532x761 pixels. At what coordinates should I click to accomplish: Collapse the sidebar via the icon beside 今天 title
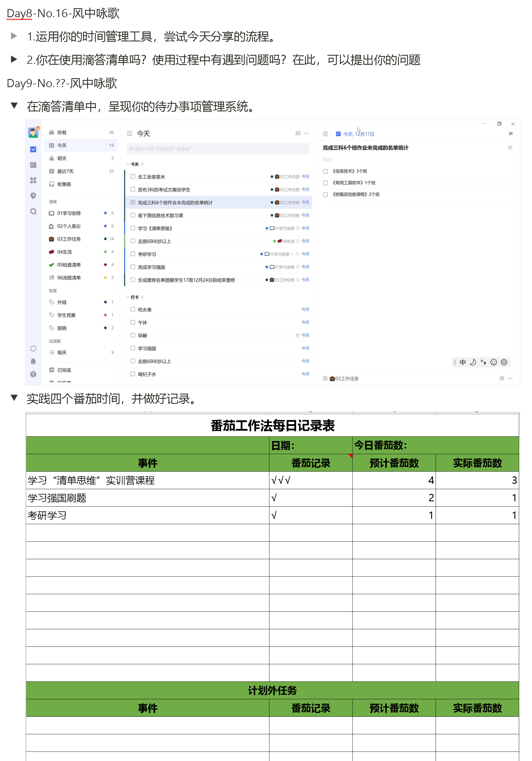pyautogui.click(x=130, y=134)
